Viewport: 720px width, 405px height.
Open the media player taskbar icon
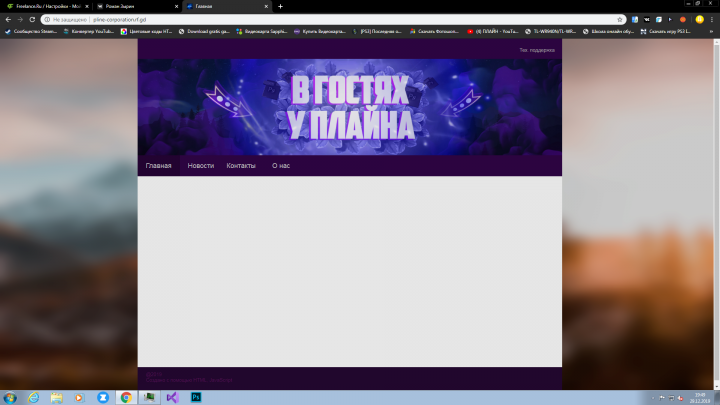coord(79,398)
